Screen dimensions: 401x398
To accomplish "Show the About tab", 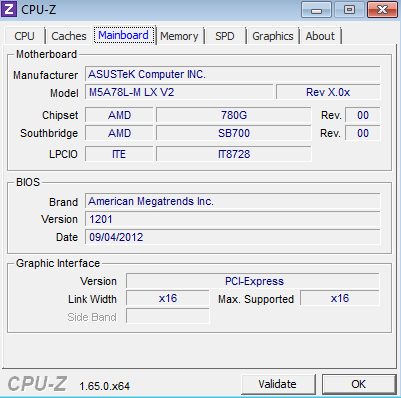I will pyautogui.click(x=320, y=36).
